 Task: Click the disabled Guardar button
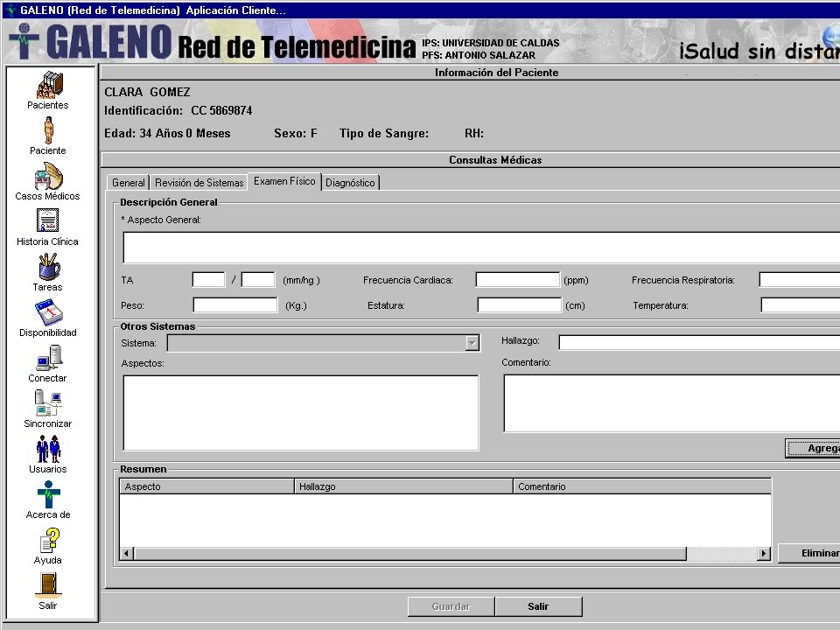pyautogui.click(x=451, y=606)
